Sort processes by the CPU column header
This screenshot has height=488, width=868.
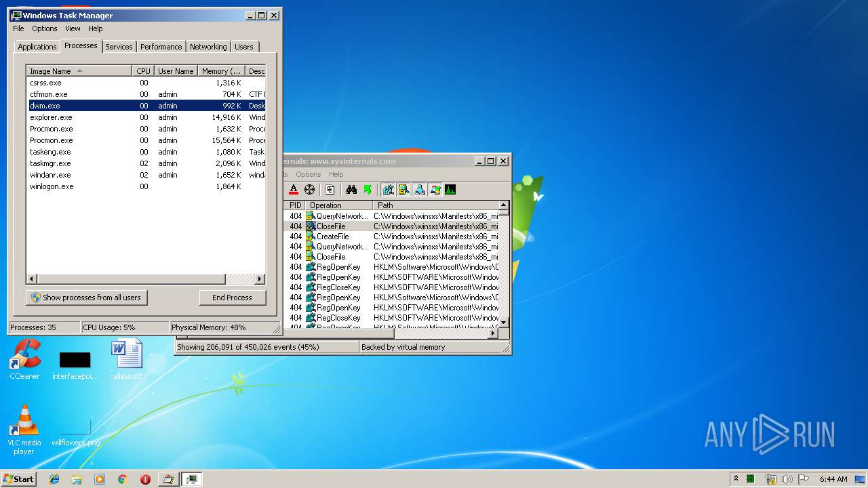click(x=143, y=71)
